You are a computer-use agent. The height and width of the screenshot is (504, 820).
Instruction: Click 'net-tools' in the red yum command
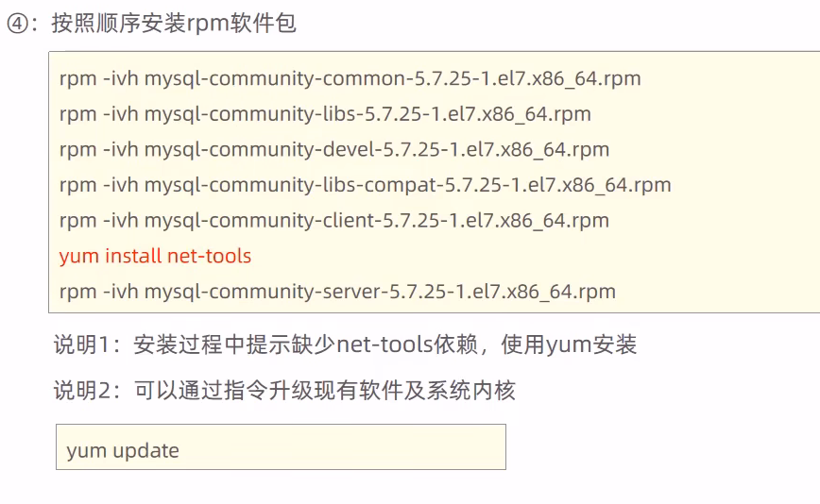coord(209,256)
